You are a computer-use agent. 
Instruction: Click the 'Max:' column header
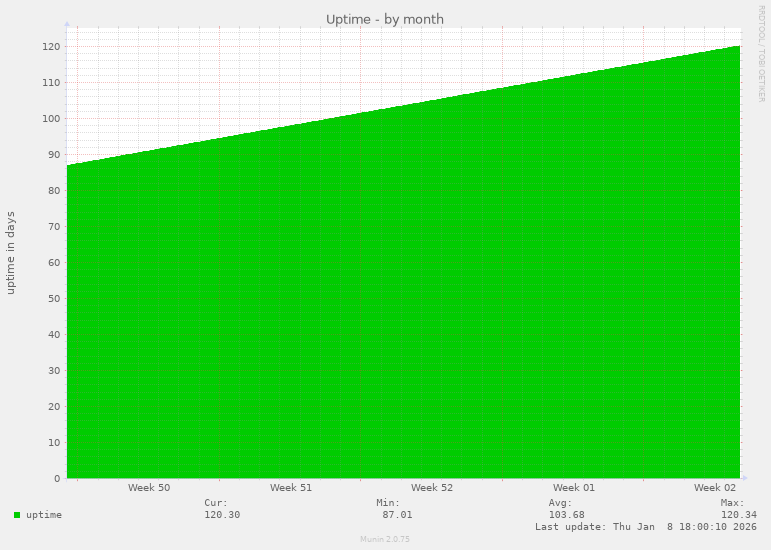tap(733, 503)
